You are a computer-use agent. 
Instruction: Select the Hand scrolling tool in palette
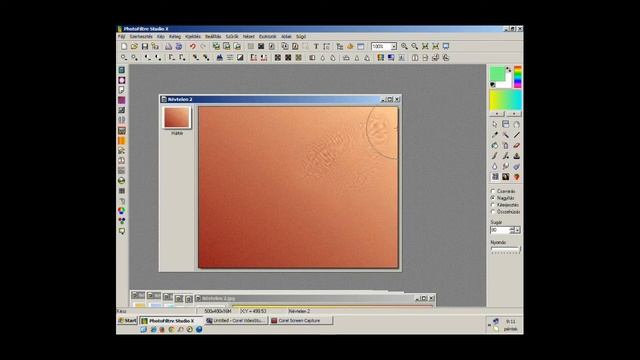tap(517, 124)
